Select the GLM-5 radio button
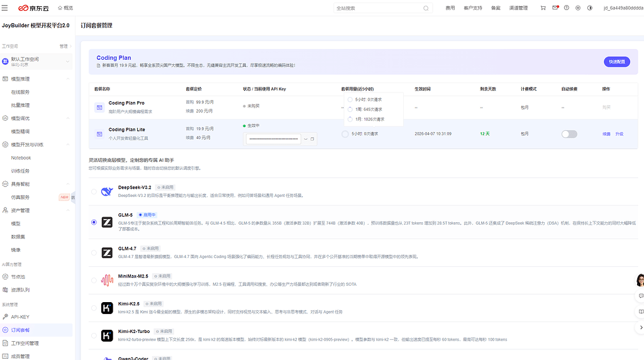 (x=94, y=222)
